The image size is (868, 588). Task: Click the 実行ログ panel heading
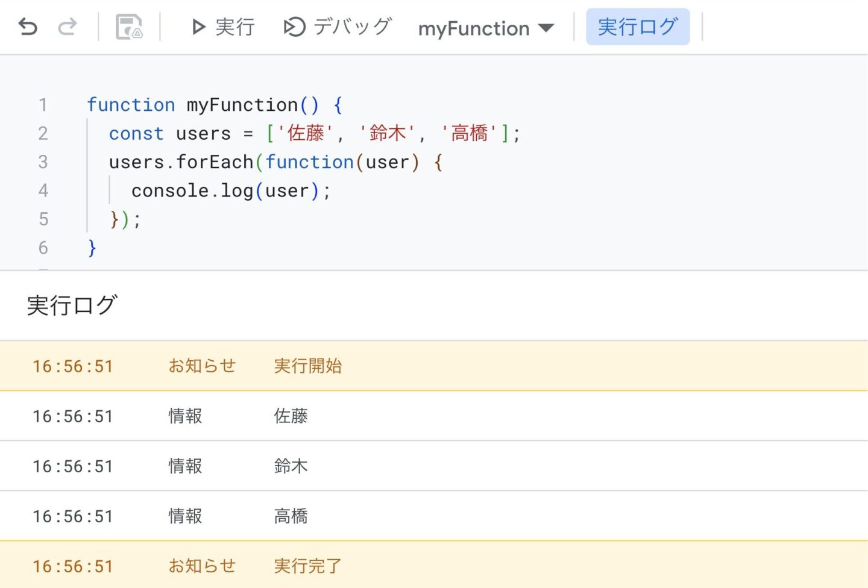[x=72, y=305]
